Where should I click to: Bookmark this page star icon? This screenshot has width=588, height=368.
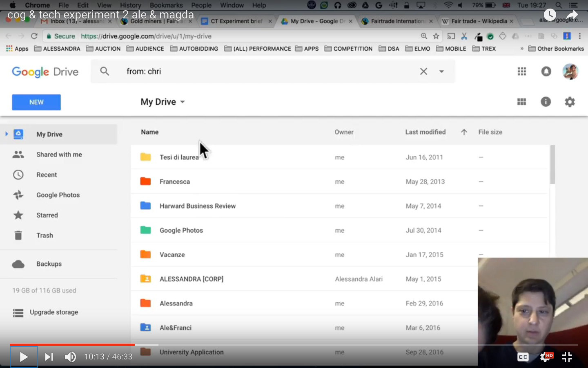point(436,36)
